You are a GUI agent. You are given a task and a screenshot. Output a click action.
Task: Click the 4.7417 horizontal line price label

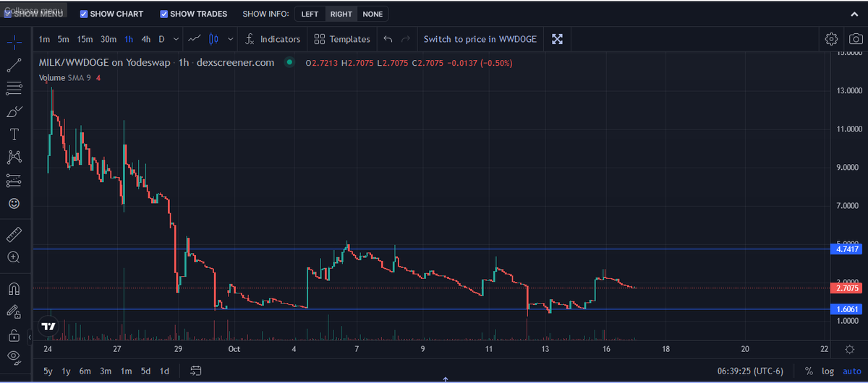(847, 249)
